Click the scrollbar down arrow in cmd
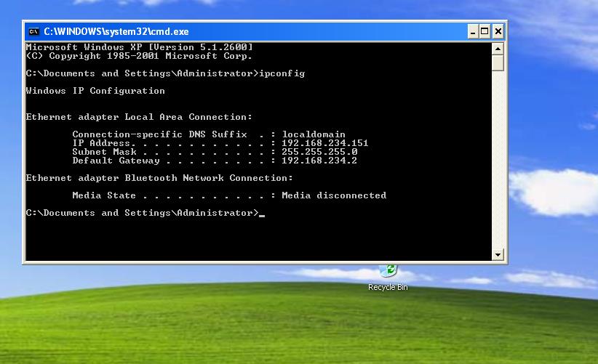Screen dimensions: 598x364 (x=498, y=254)
